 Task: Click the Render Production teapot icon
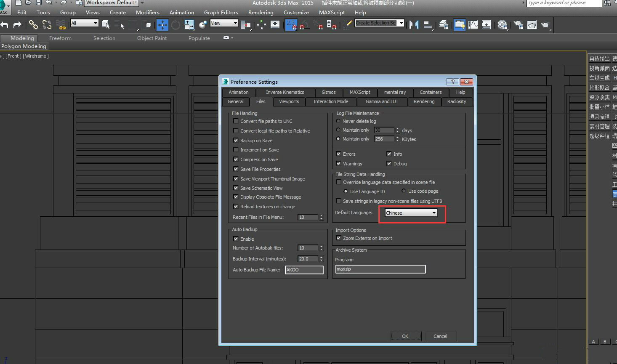click(x=545, y=25)
